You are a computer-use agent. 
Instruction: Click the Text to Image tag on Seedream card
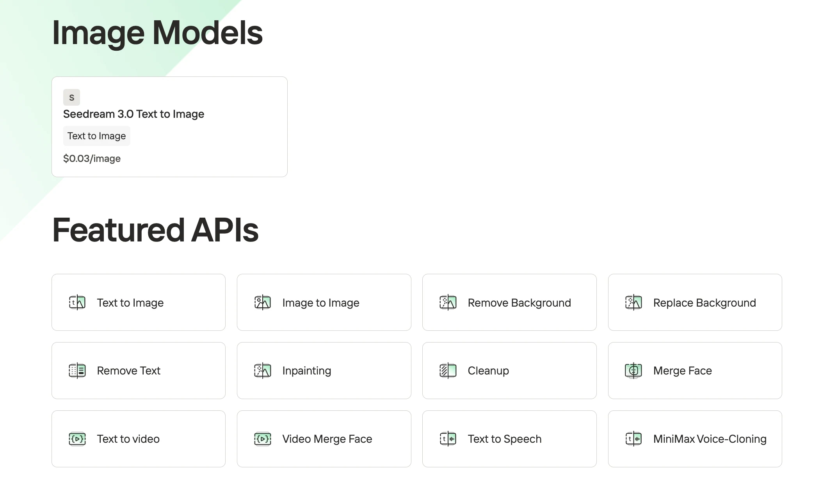point(97,136)
